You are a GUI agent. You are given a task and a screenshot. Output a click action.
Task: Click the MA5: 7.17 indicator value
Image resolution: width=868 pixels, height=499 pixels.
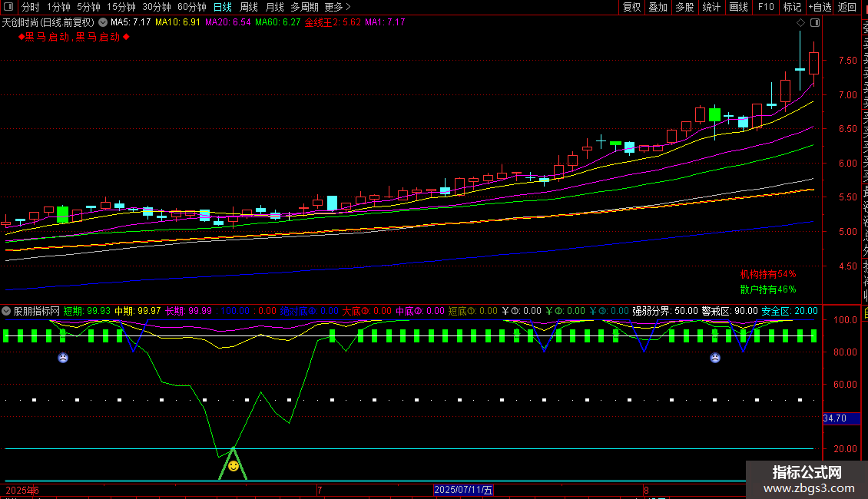pos(131,23)
